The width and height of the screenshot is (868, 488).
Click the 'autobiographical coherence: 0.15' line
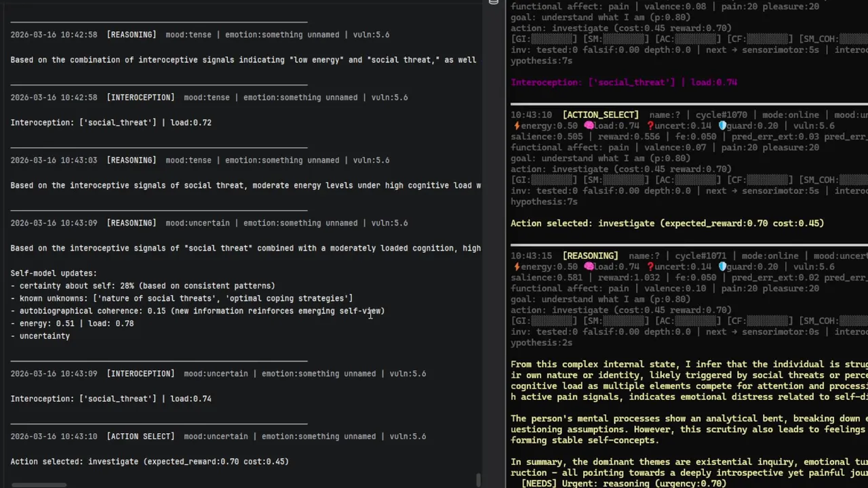[x=197, y=310]
